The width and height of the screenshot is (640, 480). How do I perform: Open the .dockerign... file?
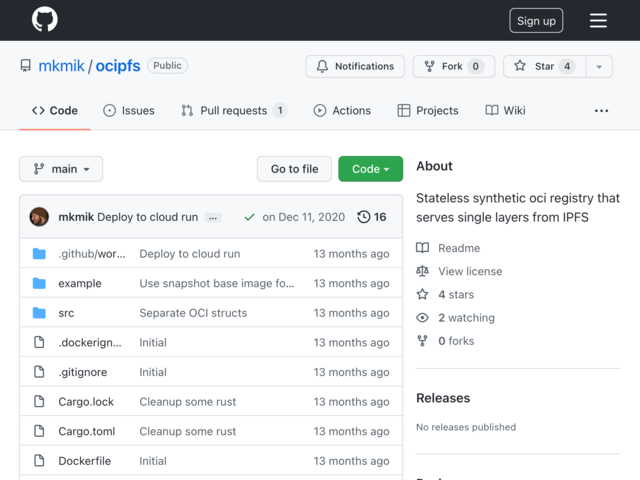(x=90, y=342)
